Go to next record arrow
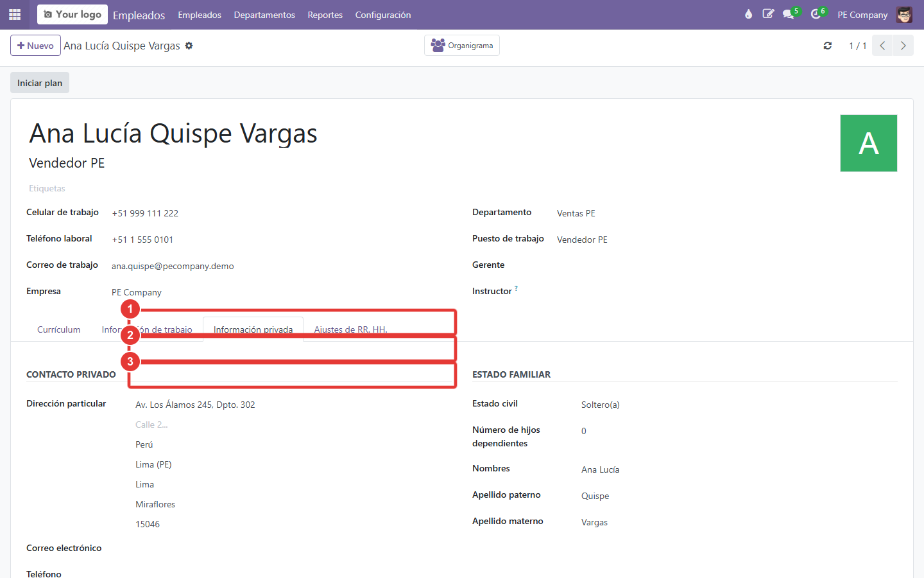Image resolution: width=924 pixels, height=578 pixels. 903,46
